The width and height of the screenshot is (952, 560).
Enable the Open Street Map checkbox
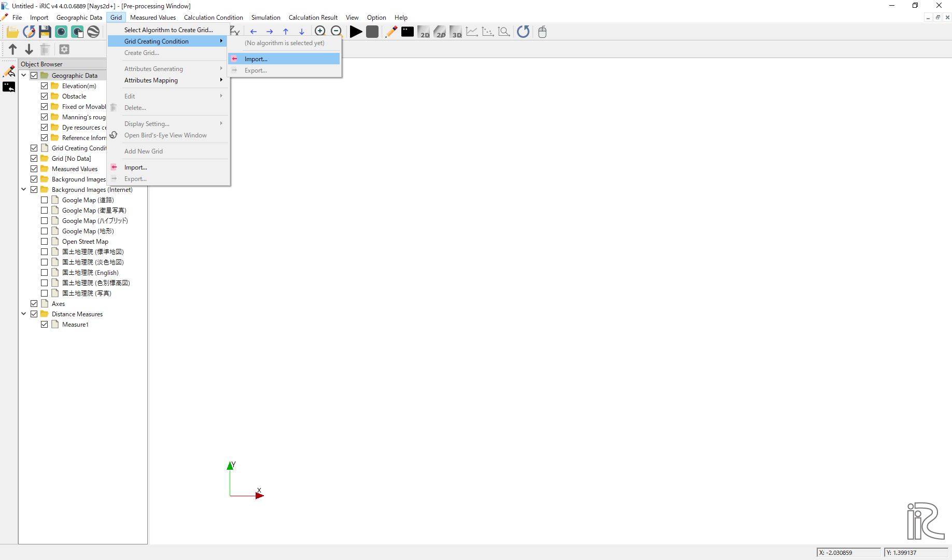coord(45,242)
